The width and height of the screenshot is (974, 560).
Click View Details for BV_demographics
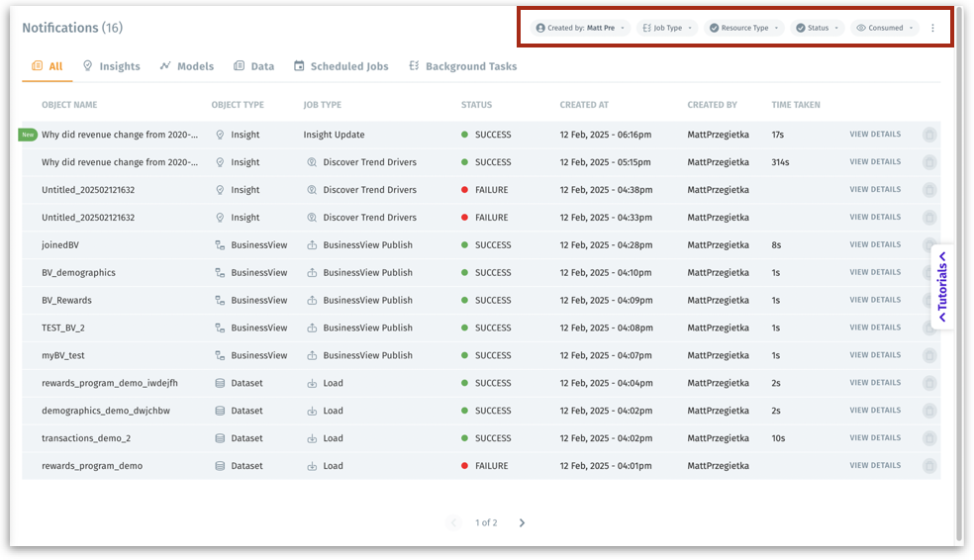[875, 272]
